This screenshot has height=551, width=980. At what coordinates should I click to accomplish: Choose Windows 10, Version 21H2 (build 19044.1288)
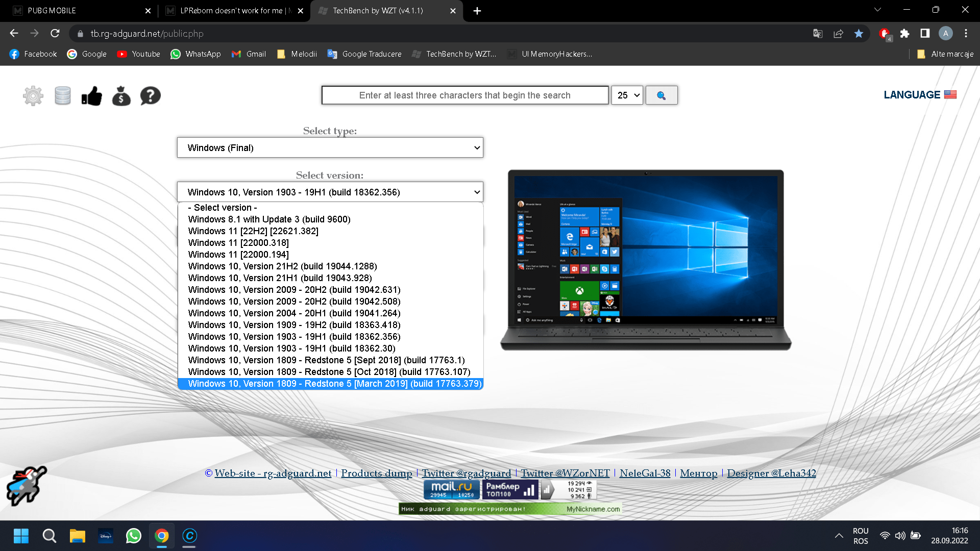tap(331, 266)
